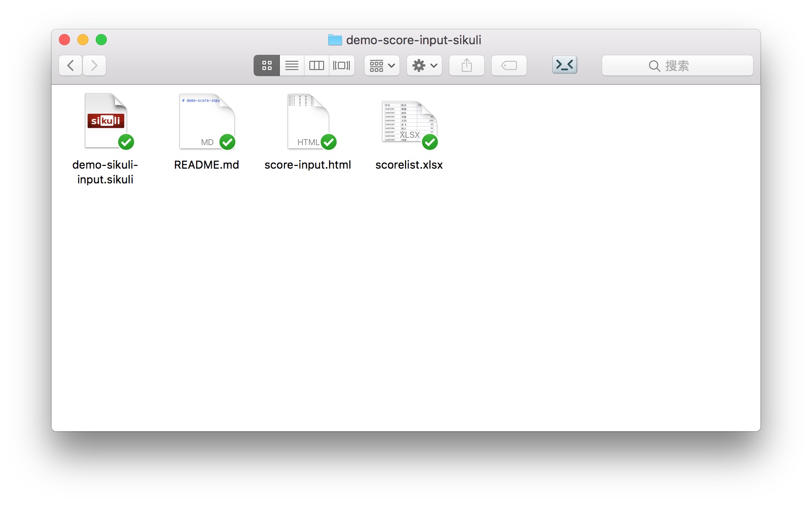Select the README.md file icon
Image resolution: width=812 pixels, height=505 pixels.
[x=207, y=121]
